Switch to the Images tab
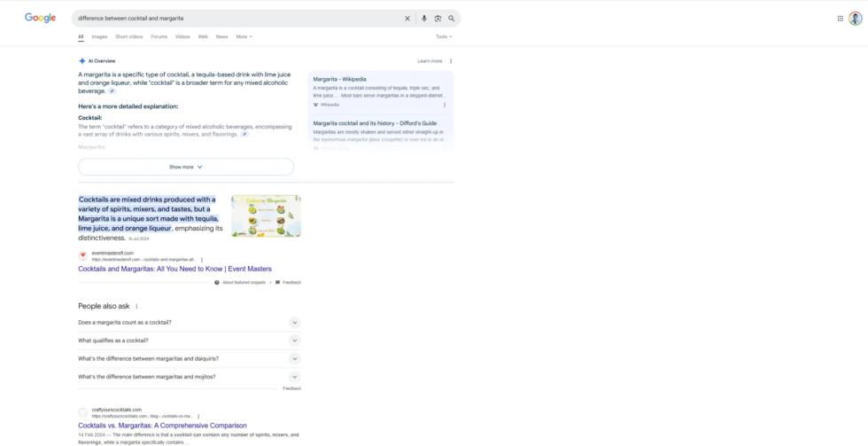 click(99, 36)
